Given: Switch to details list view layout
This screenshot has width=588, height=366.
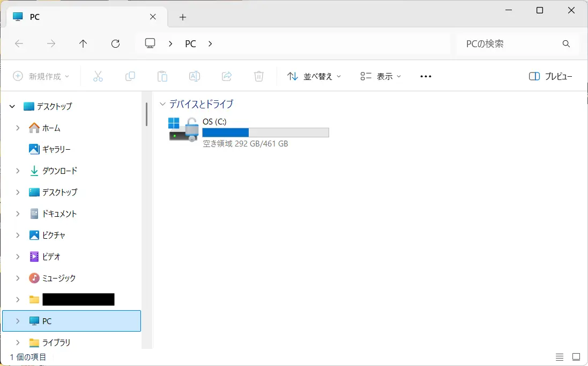Looking at the screenshot, I should point(560,357).
